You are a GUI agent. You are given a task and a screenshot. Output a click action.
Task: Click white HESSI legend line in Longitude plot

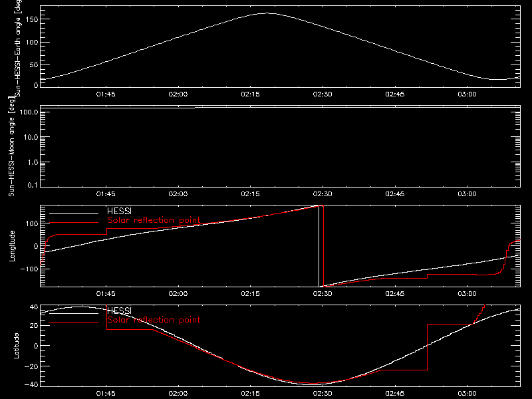click(x=74, y=213)
